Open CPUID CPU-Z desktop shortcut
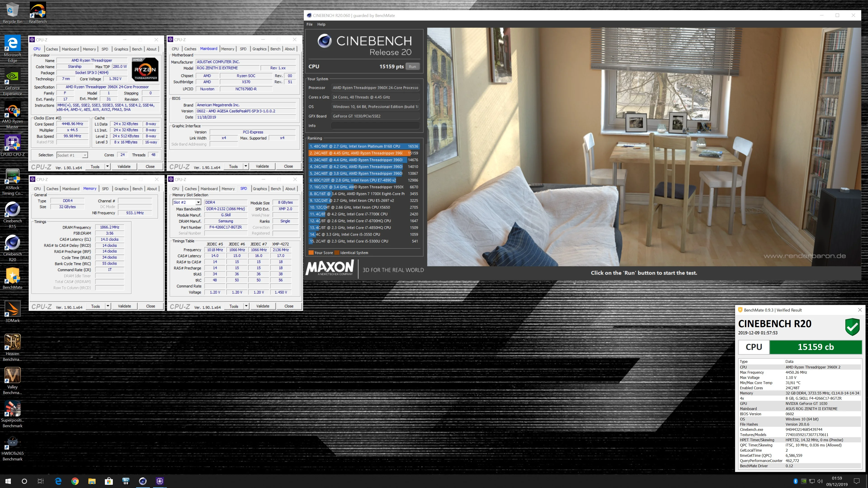Screen dimensions: 868x488 (12, 146)
